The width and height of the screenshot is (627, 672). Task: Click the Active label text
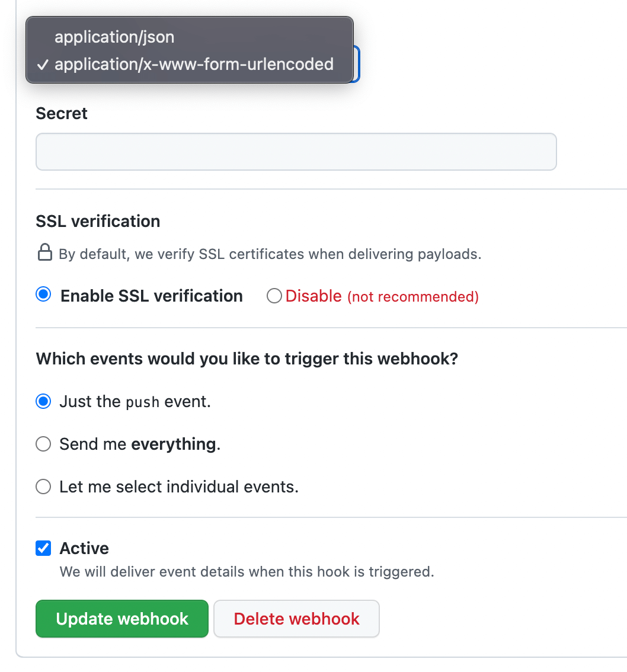pyautogui.click(x=84, y=549)
